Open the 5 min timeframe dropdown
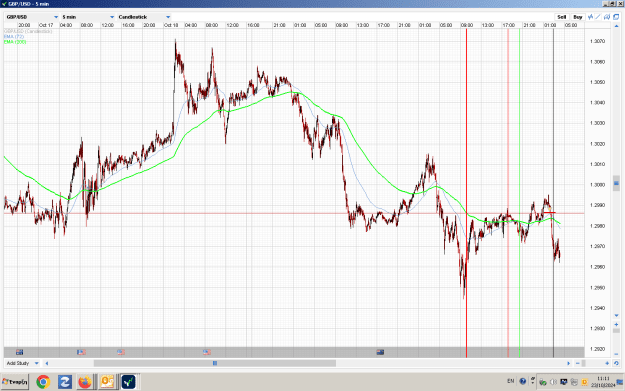The width and height of the screenshot is (625, 391). [88, 17]
